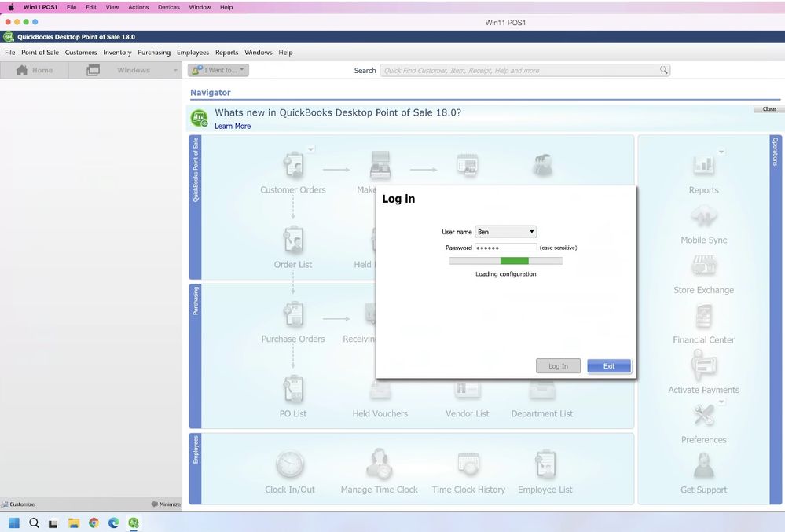Expand the Windows toolbar dropdown arrow
Screen dimensions: 785x532
tap(175, 70)
